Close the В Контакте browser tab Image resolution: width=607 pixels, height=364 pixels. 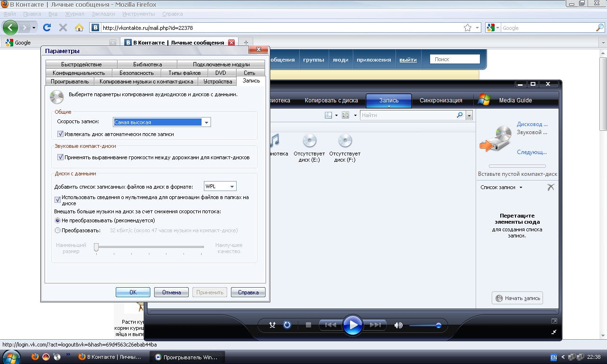click(x=231, y=42)
